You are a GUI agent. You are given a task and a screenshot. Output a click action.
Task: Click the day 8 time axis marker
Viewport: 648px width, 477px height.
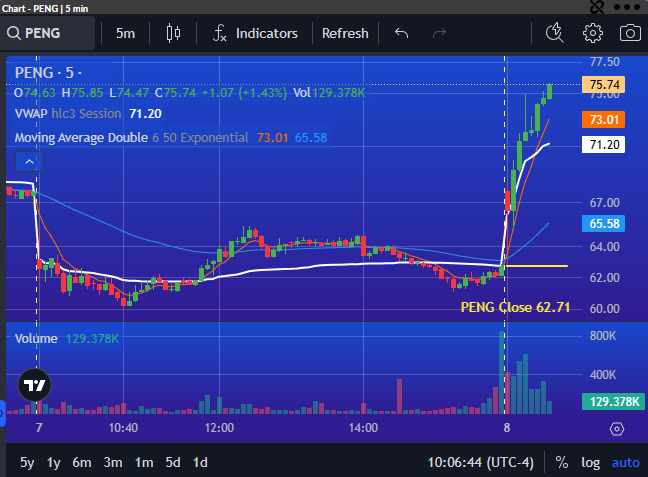coord(507,427)
